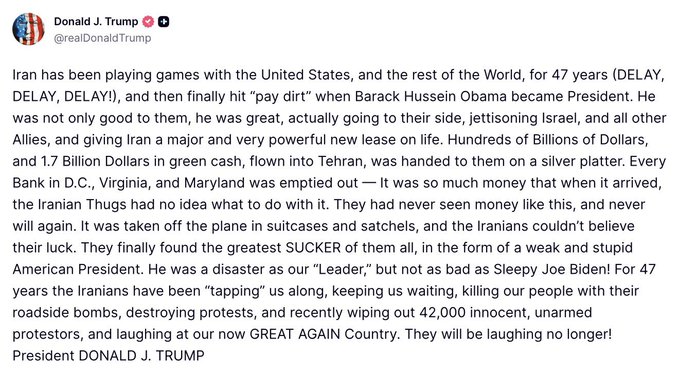
Task: Click the red verified checkmark badge
Action: [x=148, y=21]
